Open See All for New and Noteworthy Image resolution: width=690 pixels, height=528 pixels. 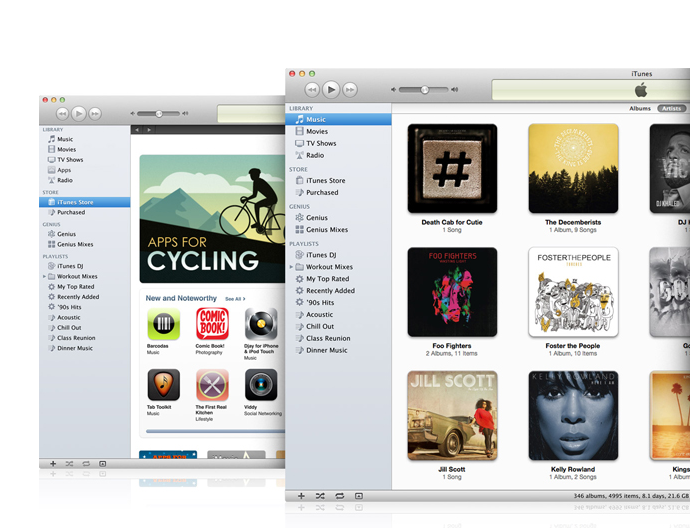[235, 299]
